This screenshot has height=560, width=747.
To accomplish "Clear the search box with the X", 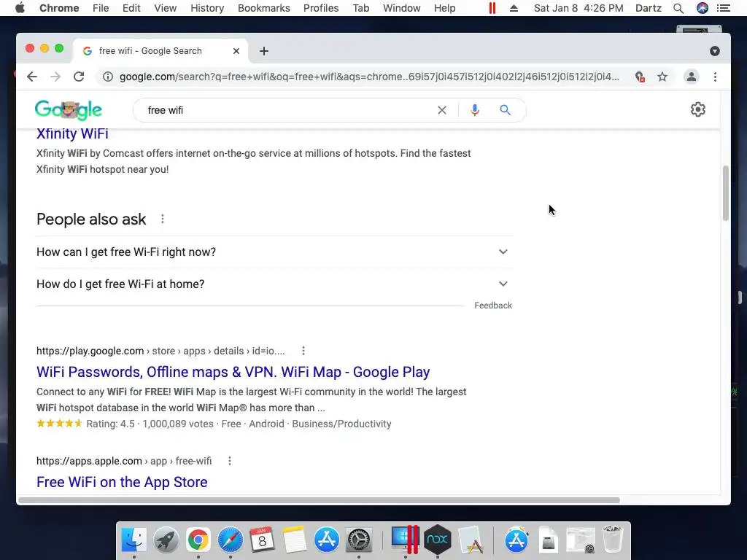I will coord(441,111).
